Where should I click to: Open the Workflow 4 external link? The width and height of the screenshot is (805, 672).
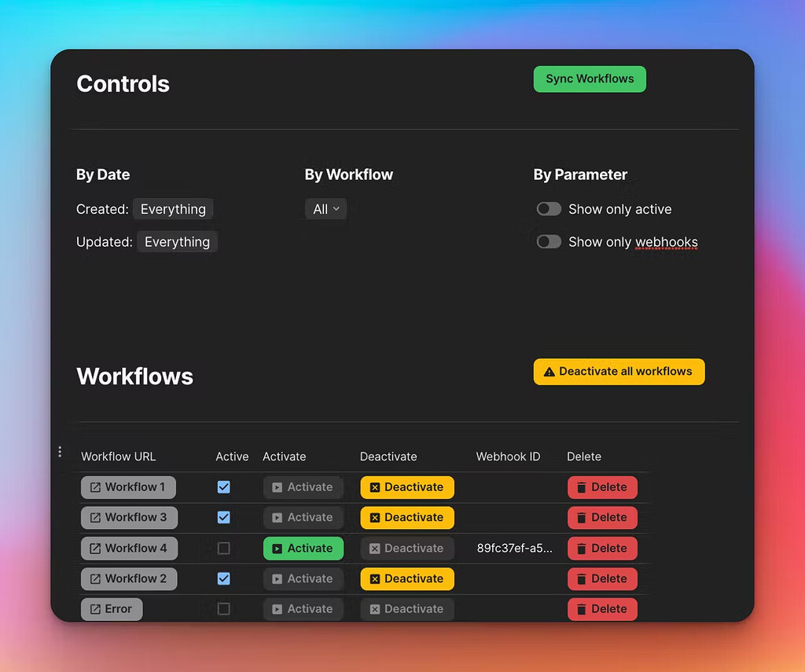click(129, 549)
